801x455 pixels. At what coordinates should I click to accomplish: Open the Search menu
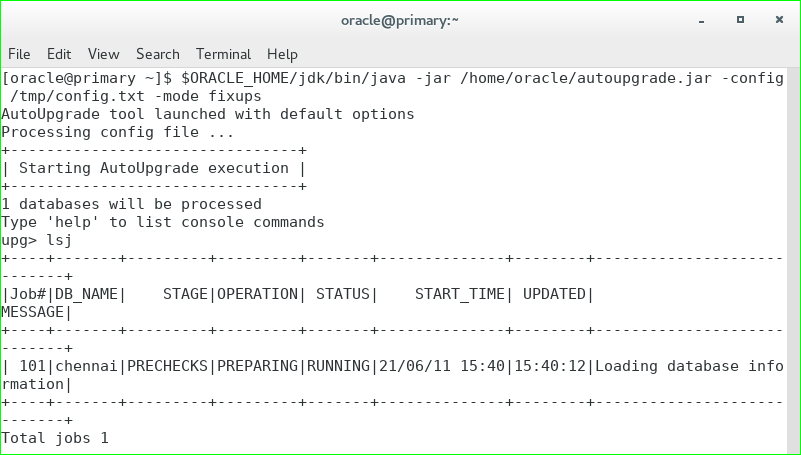coord(158,54)
